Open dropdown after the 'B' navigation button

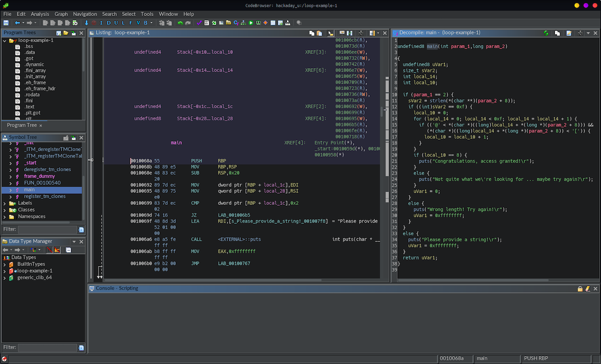pos(152,23)
